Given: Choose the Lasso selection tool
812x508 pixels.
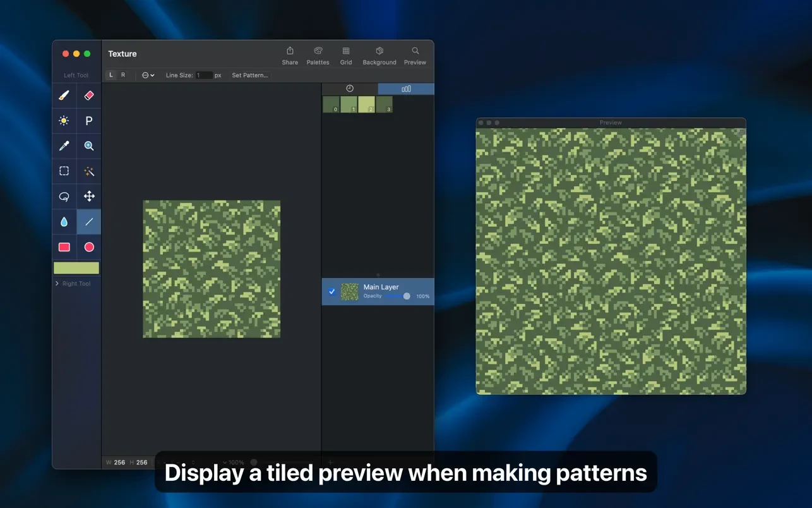Looking at the screenshot, I should tap(64, 197).
